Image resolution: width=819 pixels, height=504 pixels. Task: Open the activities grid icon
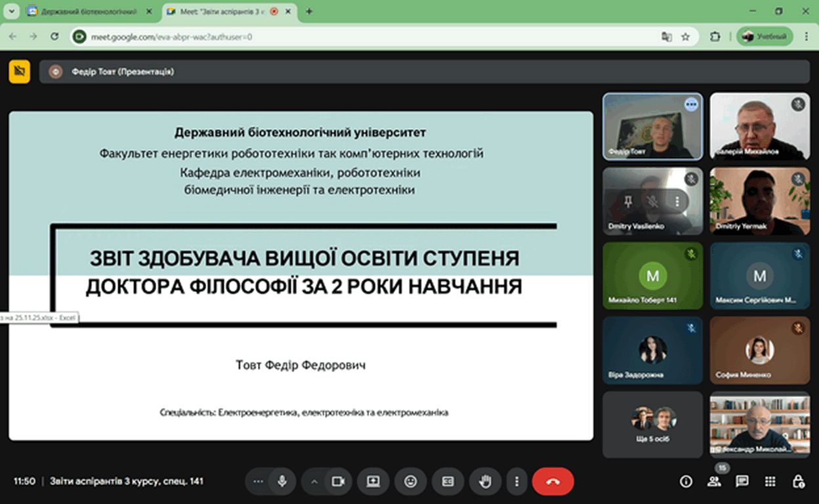770,481
